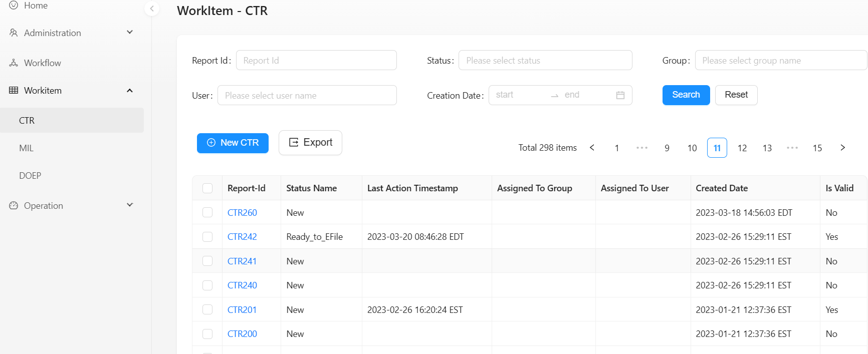This screenshot has width=868, height=354.
Task: Collapse sidebar with the chevron toggle
Action: [152, 9]
